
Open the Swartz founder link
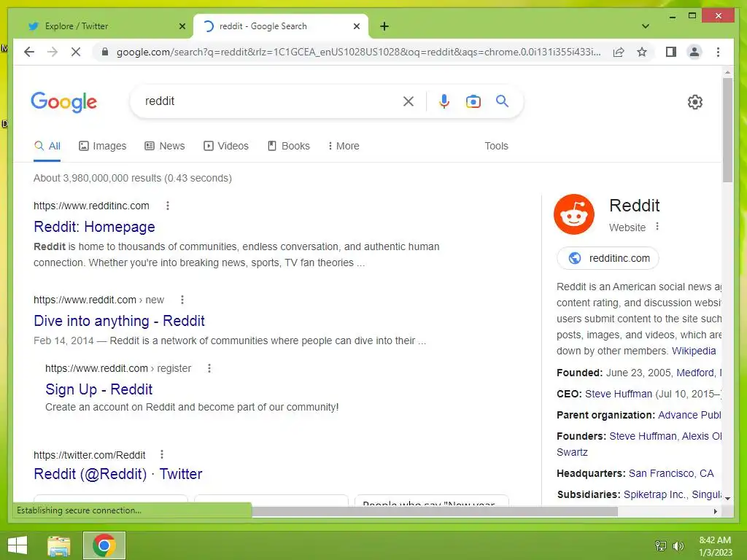coord(572,452)
